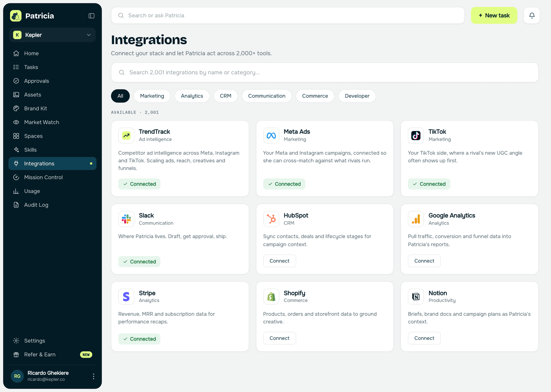Click TrendTrack's Connected status badge
This screenshot has height=392, width=551.
point(139,184)
